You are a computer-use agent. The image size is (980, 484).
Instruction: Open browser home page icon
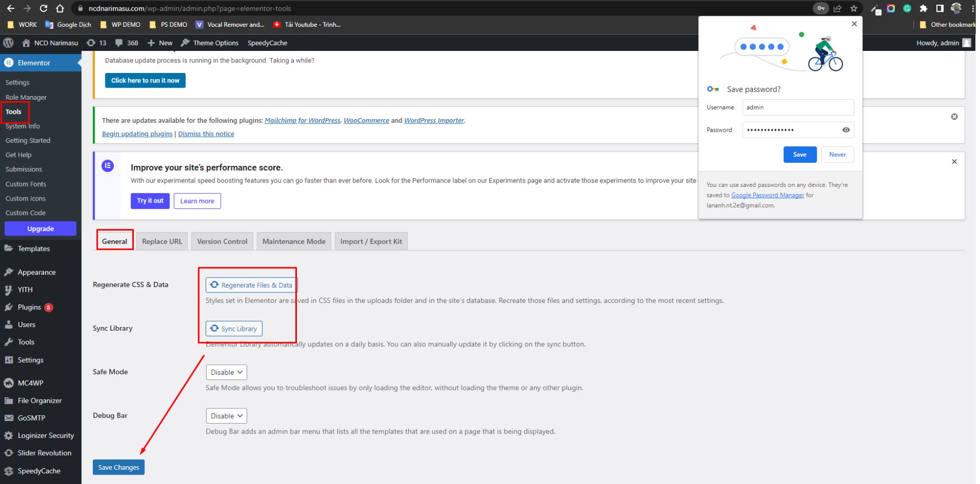click(x=60, y=8)
